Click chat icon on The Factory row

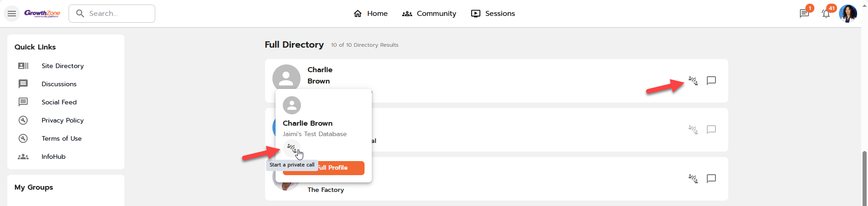pyautogui.click(x=711, y=179)
